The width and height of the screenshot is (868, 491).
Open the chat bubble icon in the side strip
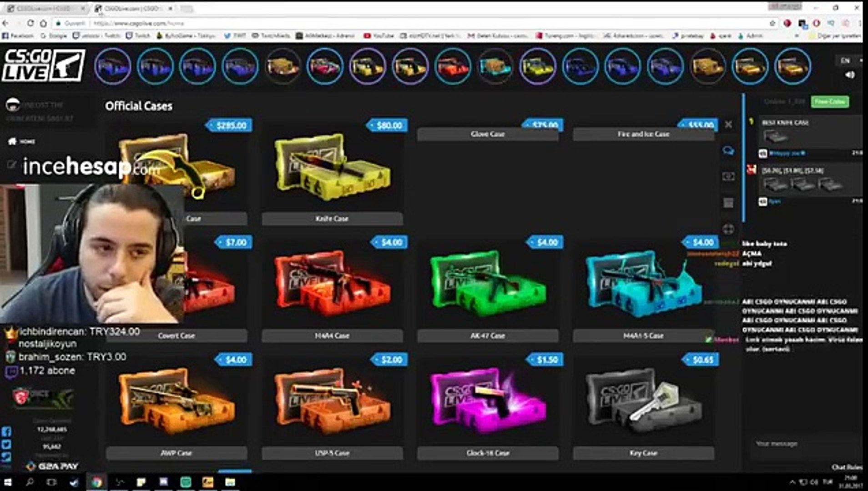(728, 150)
